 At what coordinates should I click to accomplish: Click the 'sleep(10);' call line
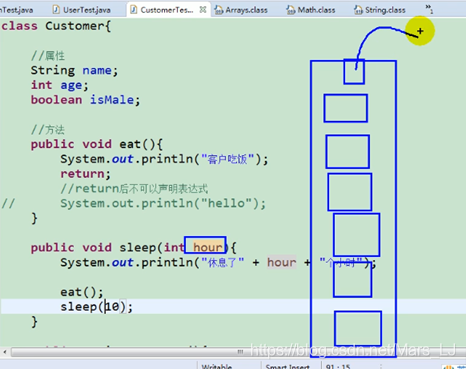pos(96,307)
